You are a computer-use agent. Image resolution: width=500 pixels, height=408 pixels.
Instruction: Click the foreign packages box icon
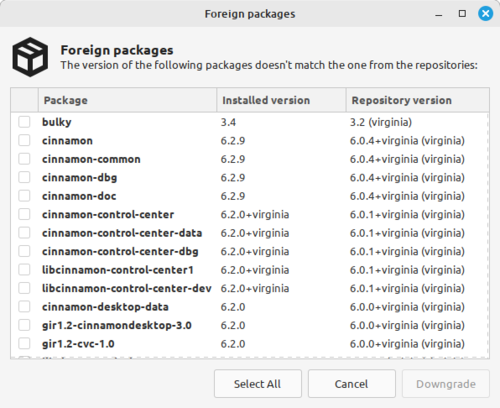[x=30, y=57]
